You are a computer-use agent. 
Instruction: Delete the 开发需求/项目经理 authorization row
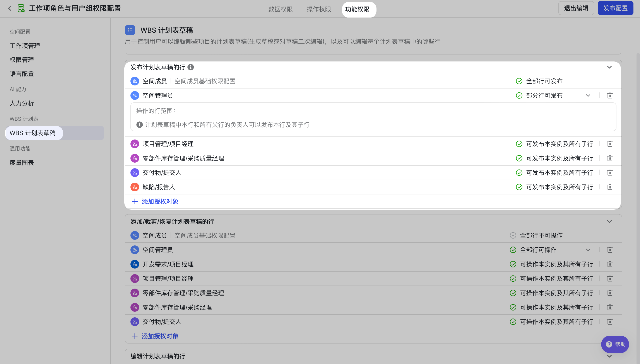[x=610, y=264]
